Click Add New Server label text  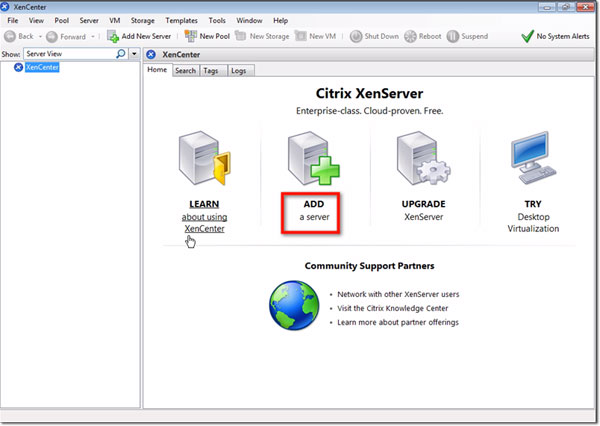point(146,36)
